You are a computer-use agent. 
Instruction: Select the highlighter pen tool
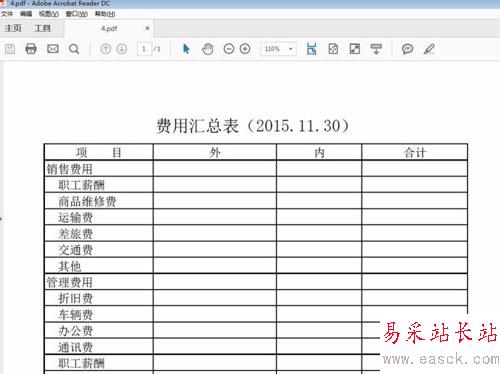point(429,49)
